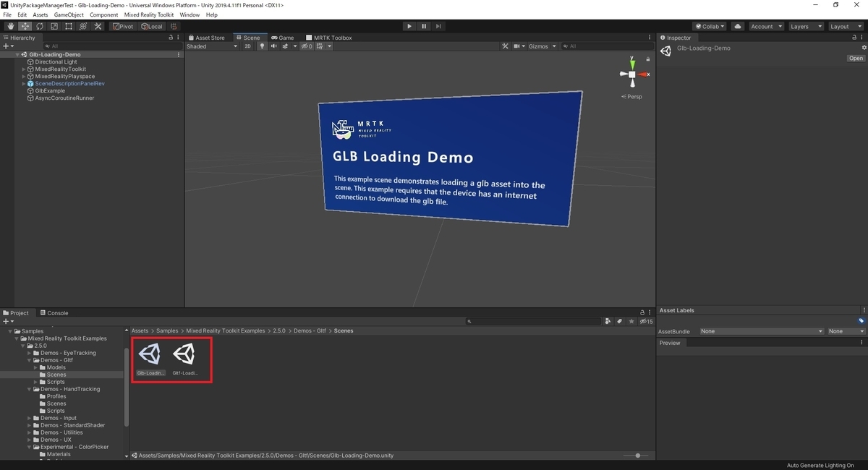
Task: Expand MixedRealityToolkit hierarchy item
Action: pos(24,69)
